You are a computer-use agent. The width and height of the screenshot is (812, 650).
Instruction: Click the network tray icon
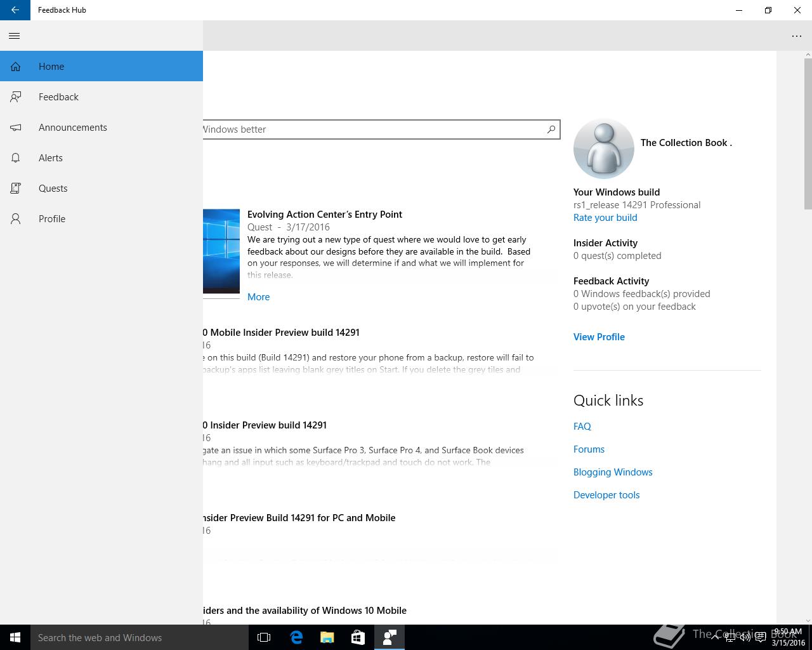[x=730, y=637]
